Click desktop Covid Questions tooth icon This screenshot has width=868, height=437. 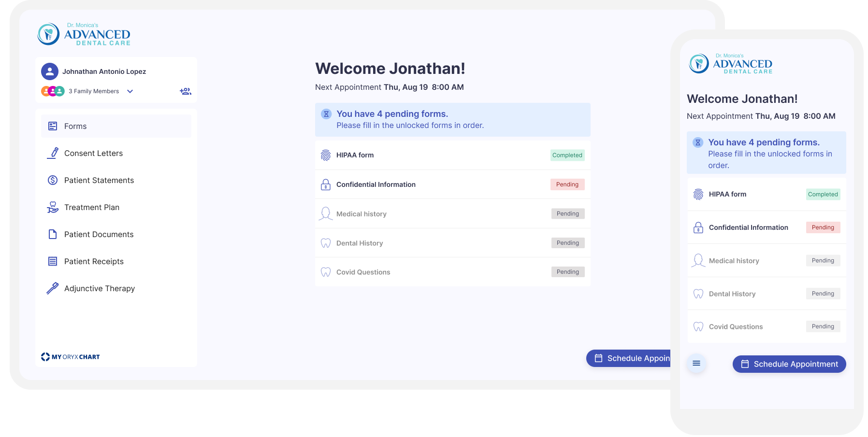tap(326, 272)
